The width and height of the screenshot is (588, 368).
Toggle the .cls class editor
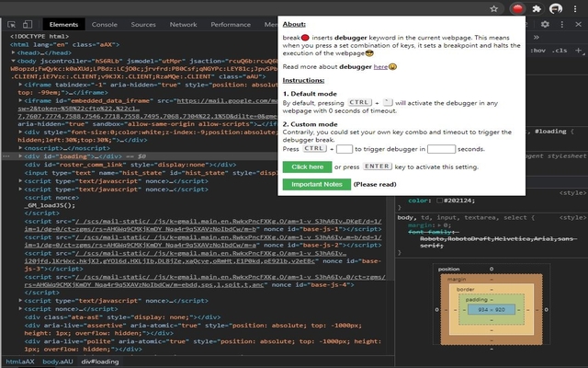pos(561,50)
